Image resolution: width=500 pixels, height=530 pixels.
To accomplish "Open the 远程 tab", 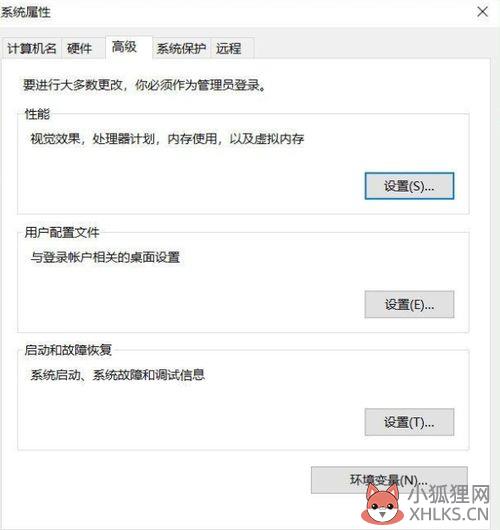I will (229, 49).
